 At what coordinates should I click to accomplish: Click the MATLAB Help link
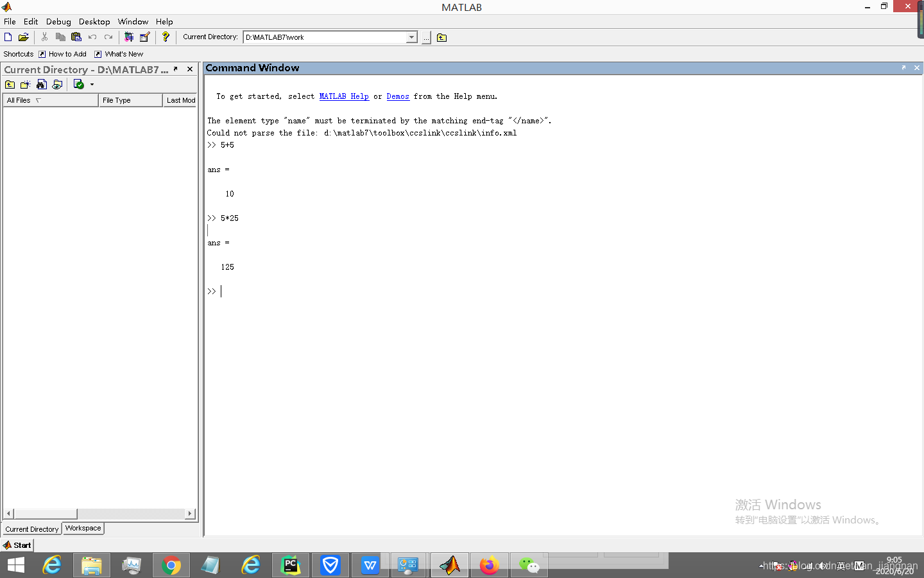344,96
